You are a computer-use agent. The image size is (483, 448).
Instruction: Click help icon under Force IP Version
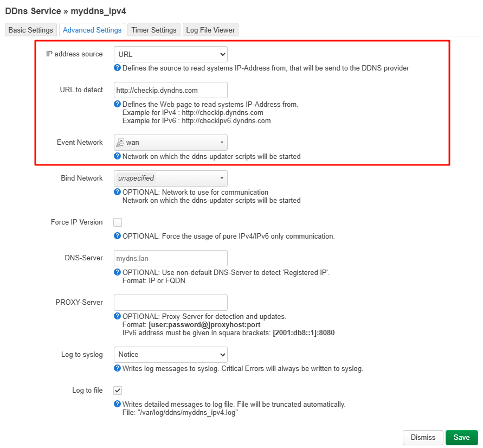(117, 236)
